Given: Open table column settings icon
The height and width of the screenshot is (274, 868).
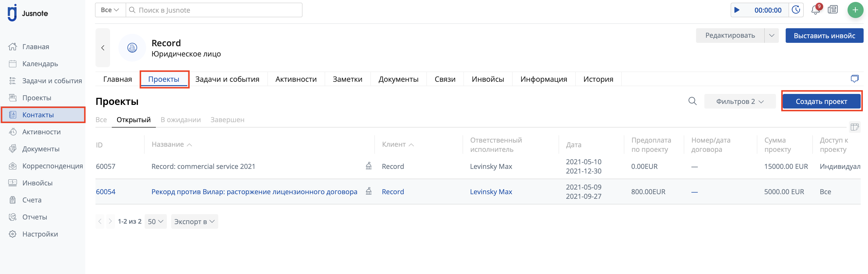Looking at the screenshot, I should point(855,127).
